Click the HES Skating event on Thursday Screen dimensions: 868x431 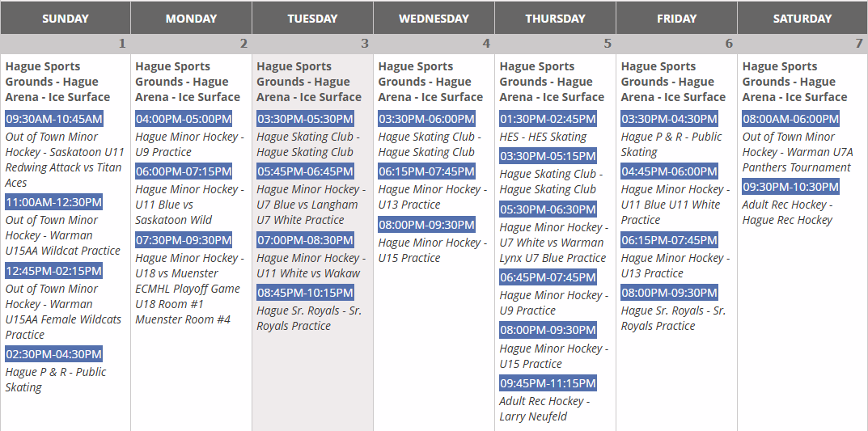click(543, 137)
